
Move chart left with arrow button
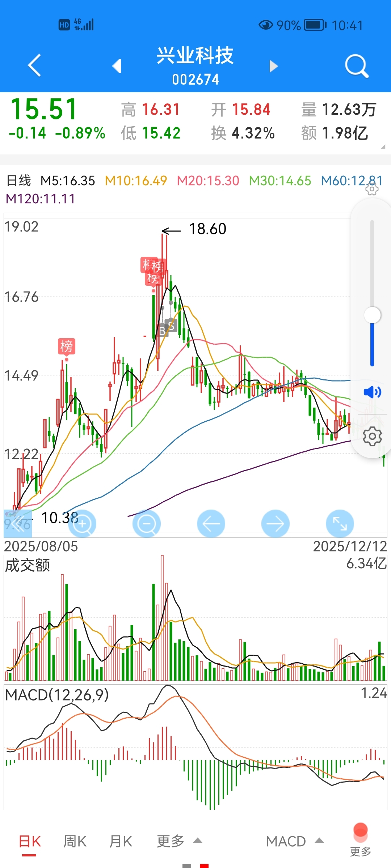pyautogui.click(x=211, y=523)
